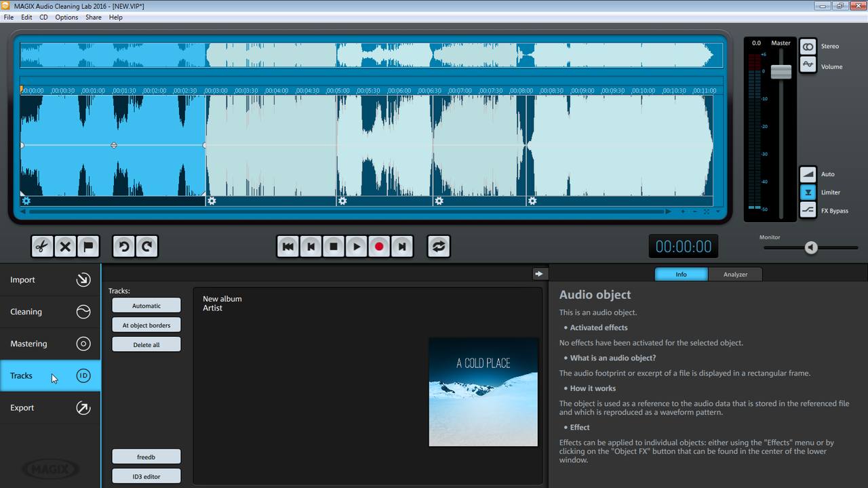Switch to the Analyzer tab
Screen dimensions: 868x488
pyautogui.click(x=735, y=274)
